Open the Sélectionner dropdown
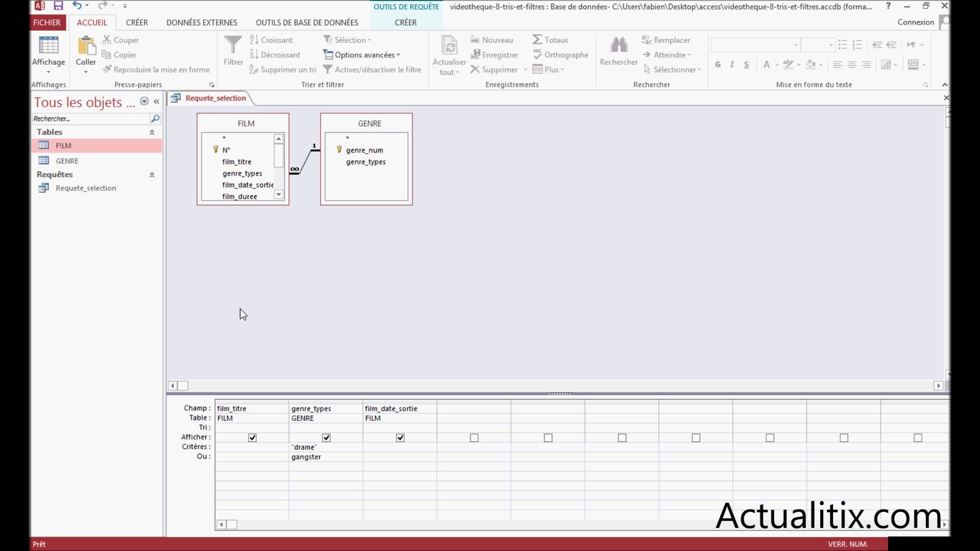Viewport: 980px width, 551px height. (x=672, y=69)
